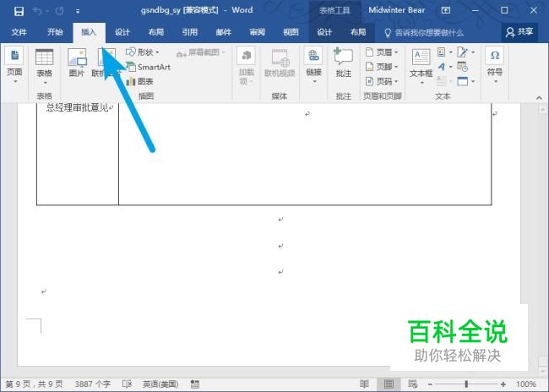Click the proofing errors book icon
This screenshot has height=392, width=549.
(x=127, y=384)
